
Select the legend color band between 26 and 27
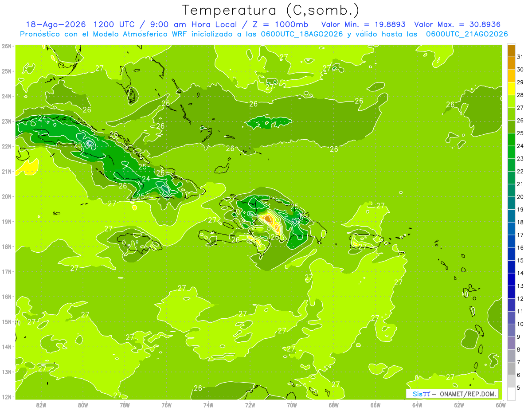pyautogui.click(x=511, y=114)
